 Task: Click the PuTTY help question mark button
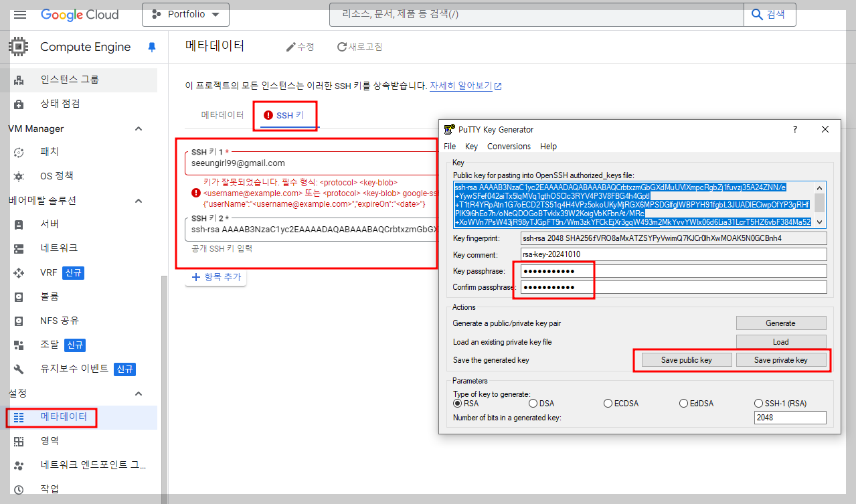(795, 129)
